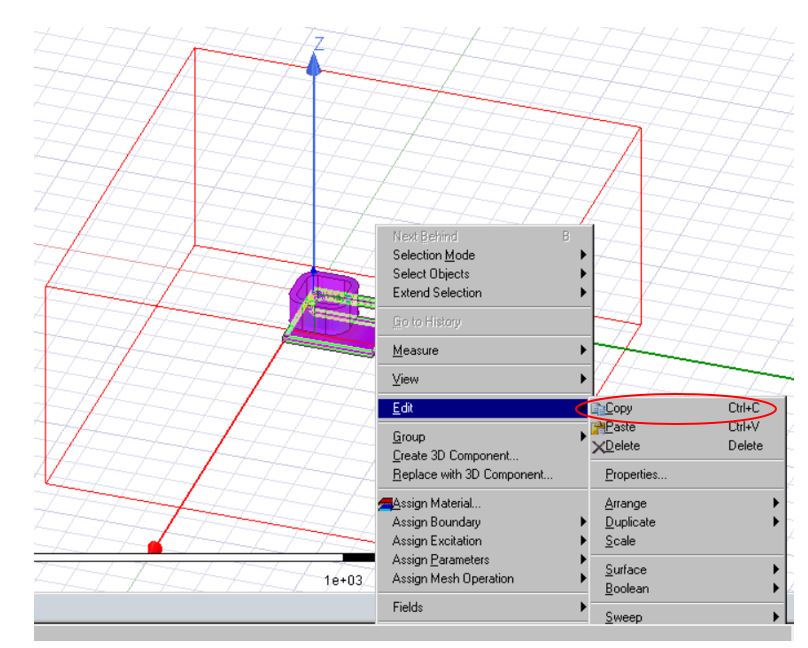Image resolution: width=808 pixels, height=648 pixels.
Task: Click the Delete X icon
Action: coord(598,447)
